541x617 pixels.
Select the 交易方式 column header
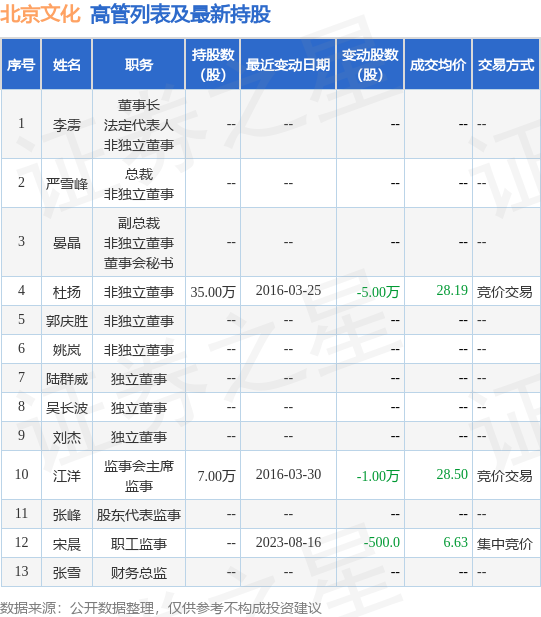[x=506, y=65]
